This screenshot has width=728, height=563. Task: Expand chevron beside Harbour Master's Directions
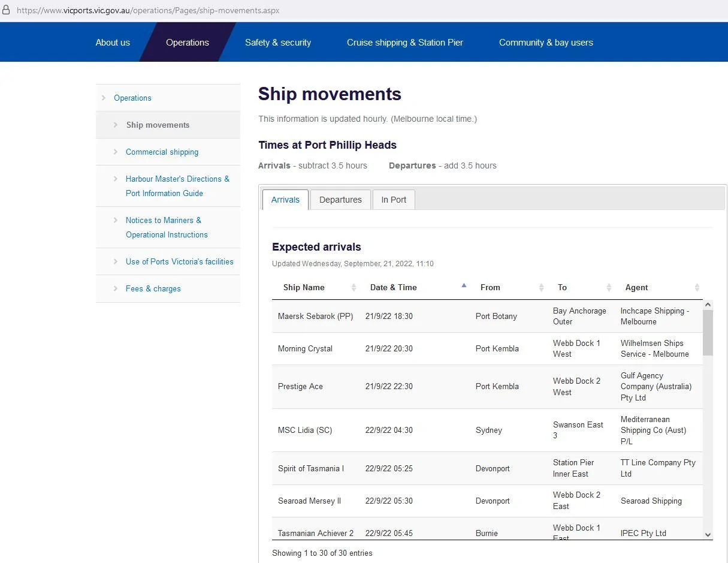pyautogui.click(x=116, y=179)
